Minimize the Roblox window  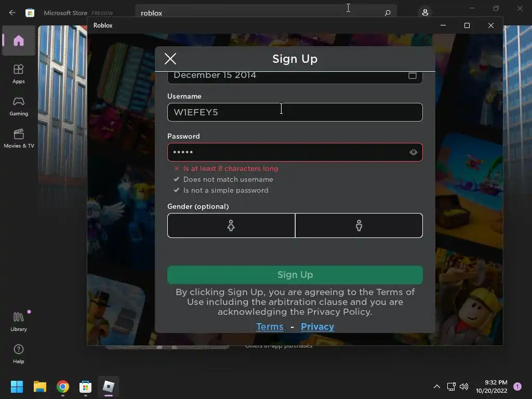click(x=443, y=25)
